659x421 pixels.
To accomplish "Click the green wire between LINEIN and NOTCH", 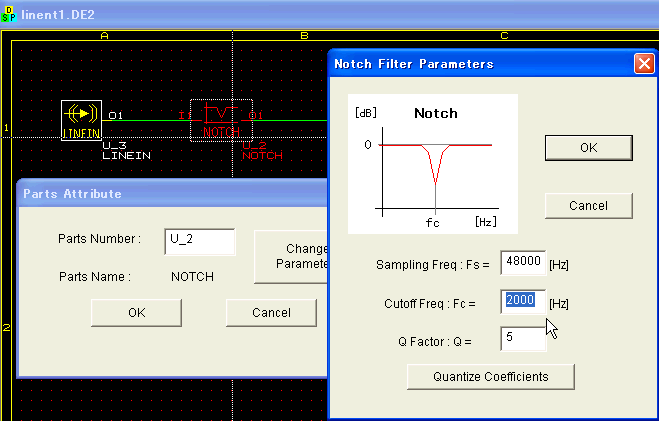I will pyautogui.click(x=145, y=121).
